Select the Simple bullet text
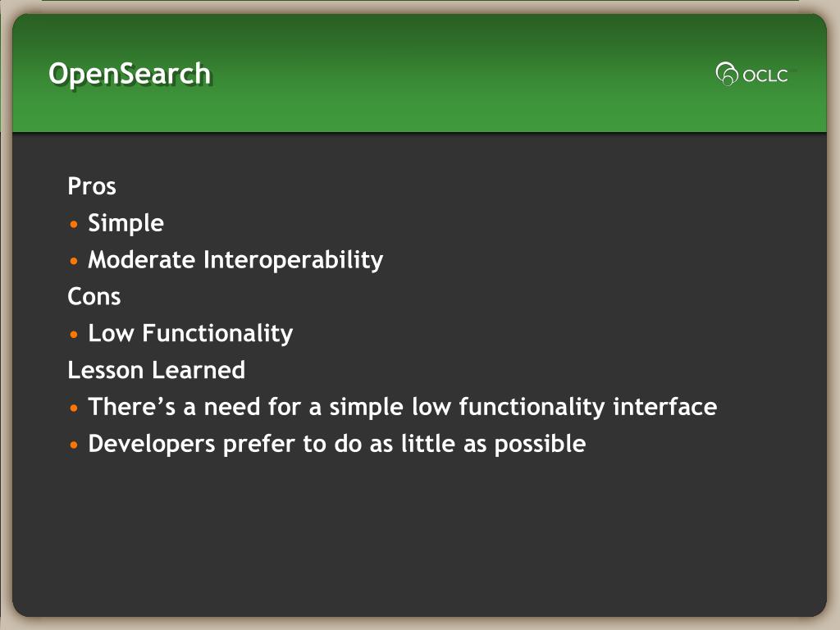 (126, 223)
